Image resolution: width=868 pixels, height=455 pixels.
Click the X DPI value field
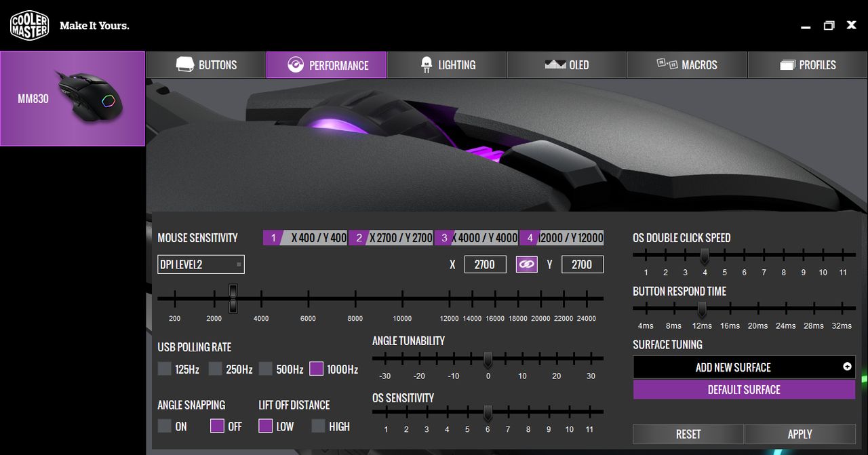click(485, 264)
